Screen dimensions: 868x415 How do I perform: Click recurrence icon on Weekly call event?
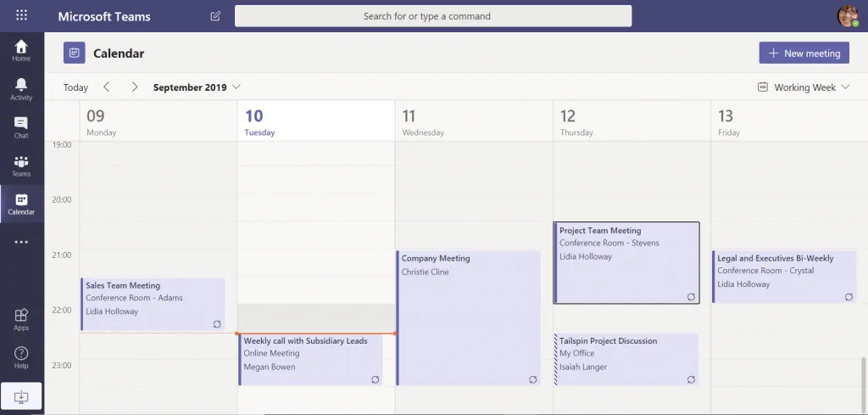point(376,379)
